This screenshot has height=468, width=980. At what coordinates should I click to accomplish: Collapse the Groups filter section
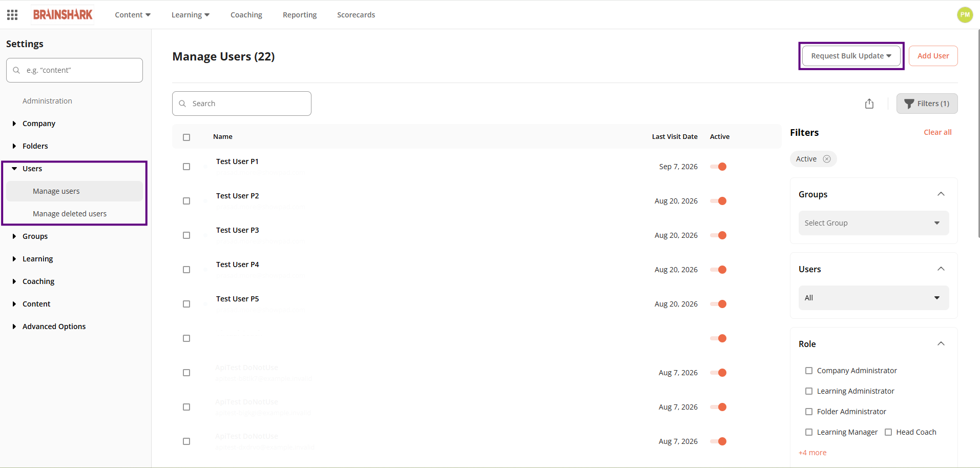click(x=941, y=194)
